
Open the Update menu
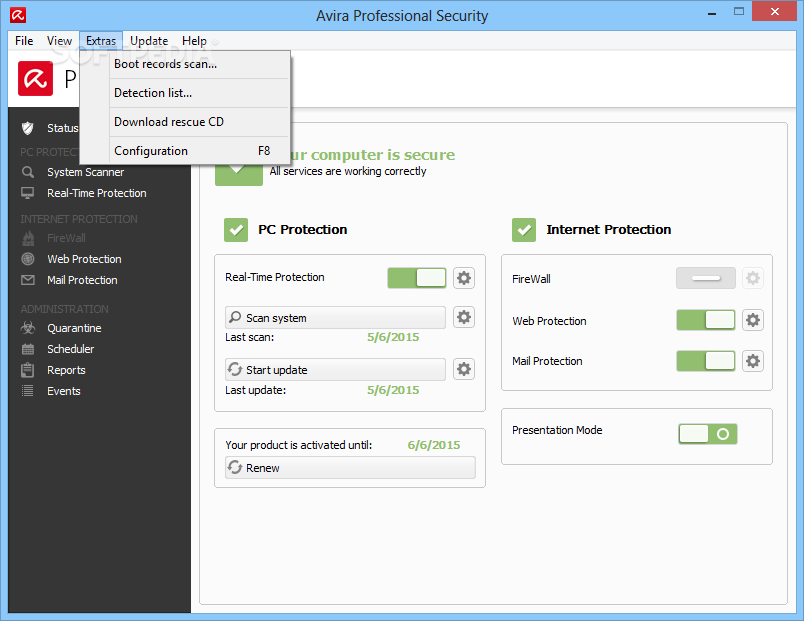click(149, 41)
